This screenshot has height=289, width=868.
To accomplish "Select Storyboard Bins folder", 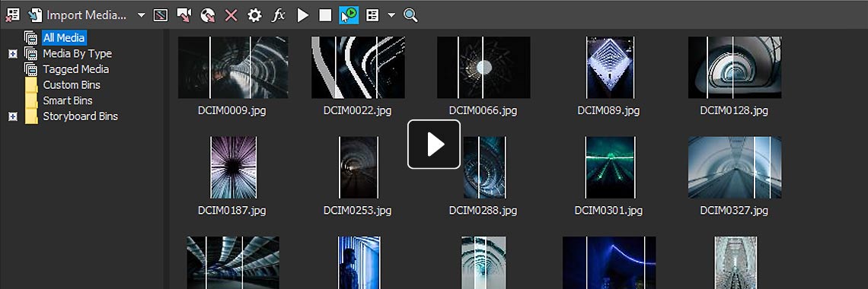I will (x=80, y=116).
